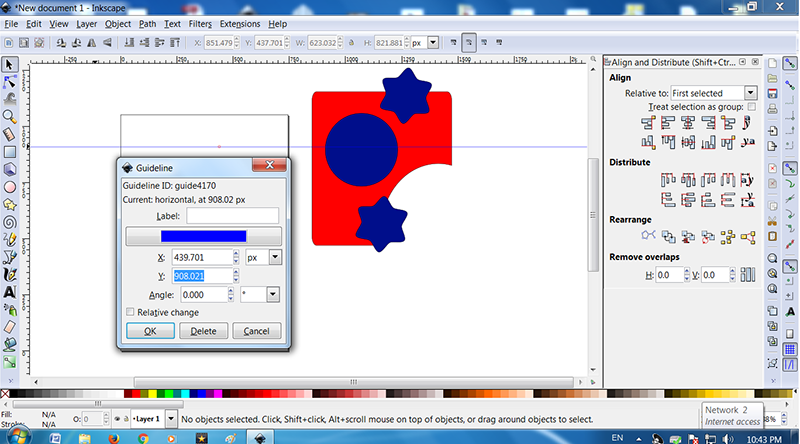Screen dimensions: 800x444
Task: Open the Filters menu
Action: pos(200,24)
